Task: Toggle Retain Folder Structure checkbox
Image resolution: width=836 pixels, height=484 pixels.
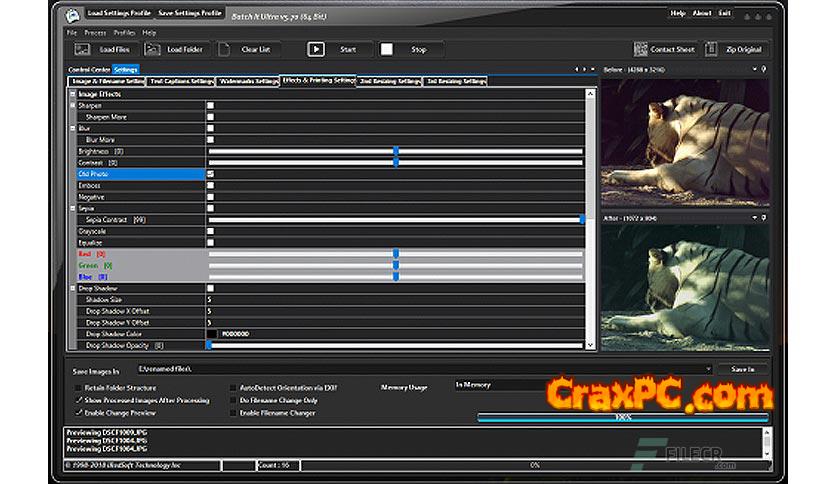Action: coord(79,387)
